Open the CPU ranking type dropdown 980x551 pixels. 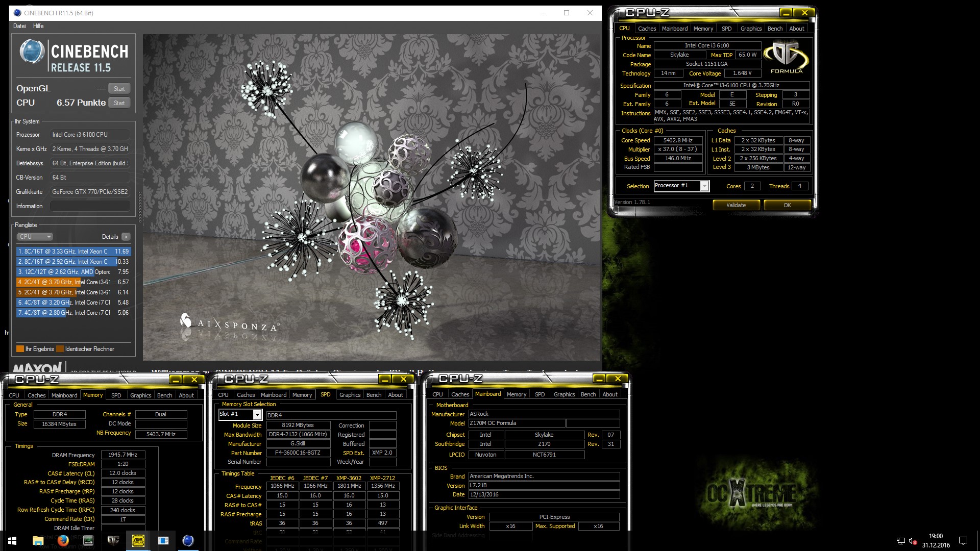pyautogui.click(x=35, y=237)
